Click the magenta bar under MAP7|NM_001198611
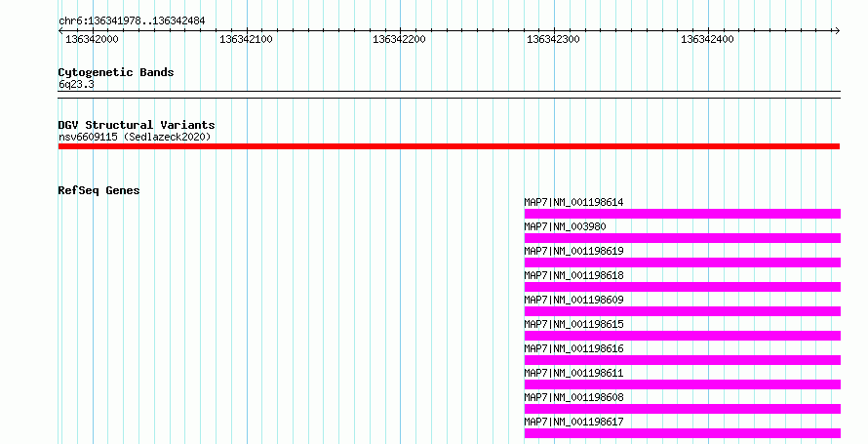Viewport: 868px width, 444px height. pos(683,384)
